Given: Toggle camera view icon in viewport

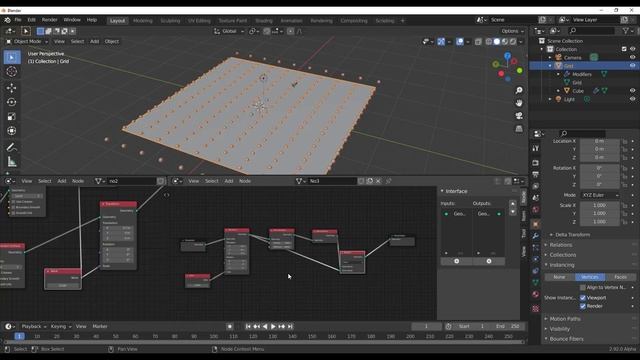Looking at the screenshot, I should [x=519, y=116].
